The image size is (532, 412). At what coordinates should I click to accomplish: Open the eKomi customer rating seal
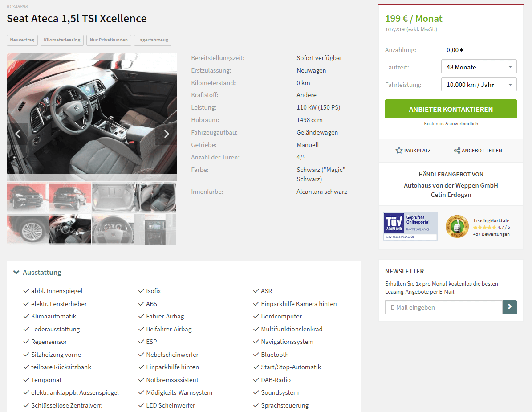[457, 226]
